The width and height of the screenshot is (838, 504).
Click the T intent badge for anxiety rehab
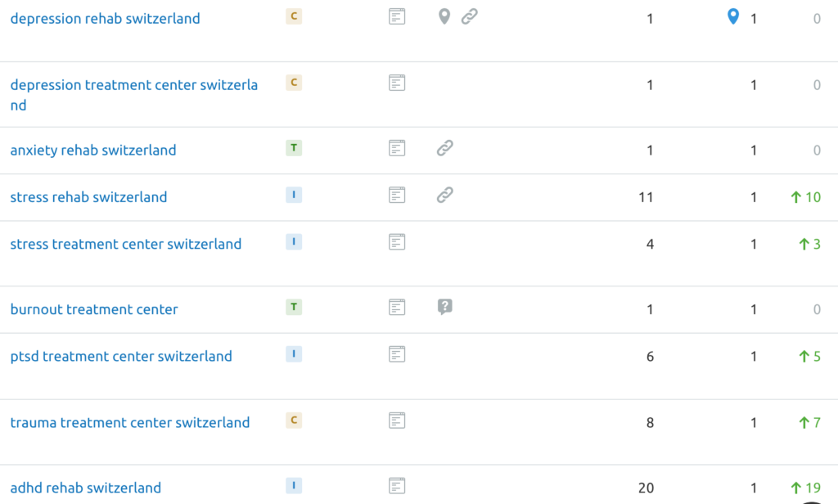point(294,148)
